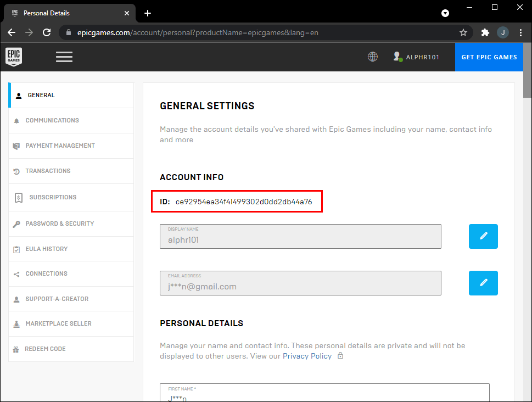Click the lock icon next to Privacy Policy

[x=340, y=355]
